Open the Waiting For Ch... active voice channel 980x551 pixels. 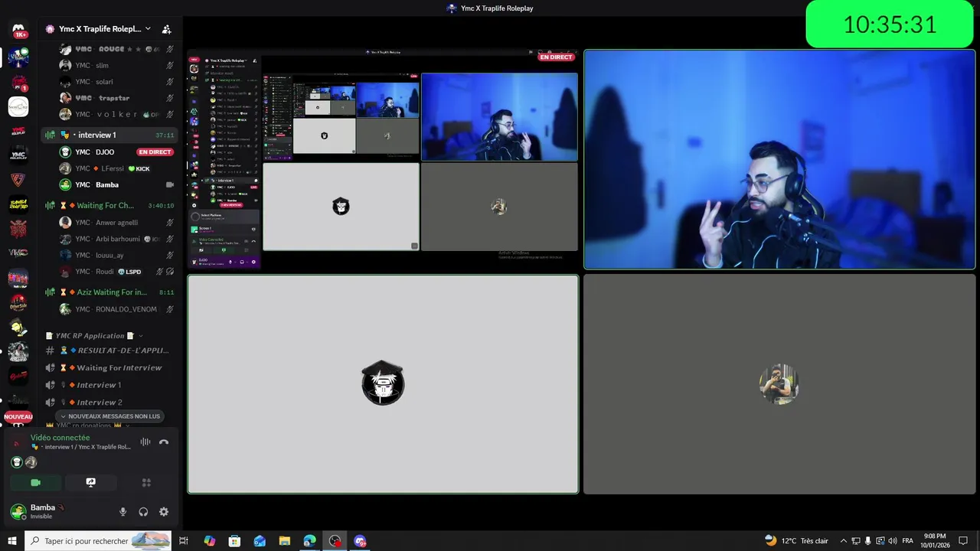[x=109, y=205]
